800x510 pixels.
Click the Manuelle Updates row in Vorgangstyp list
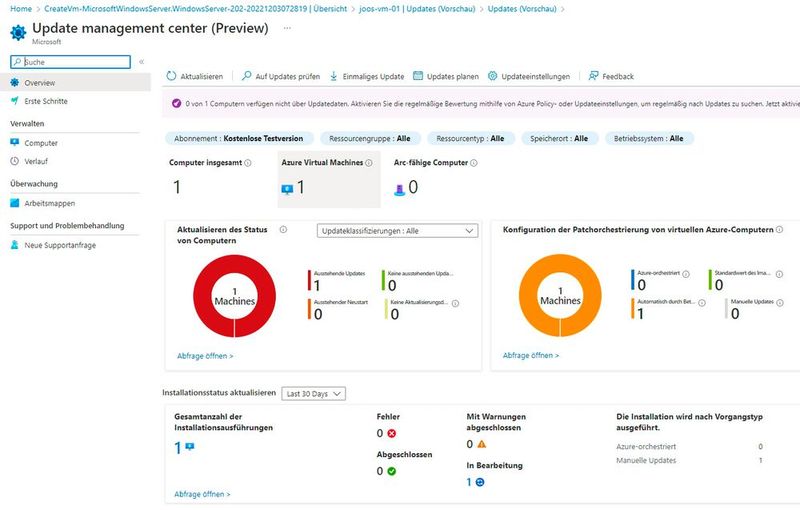pyautogui.click(x=690, y=460)
